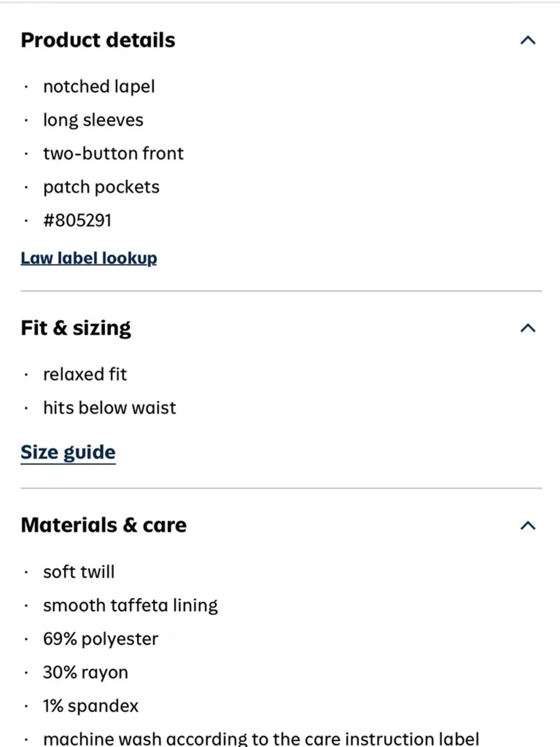Screen dimensions: 560x747
Task: Click the notched lapel list item
Action: pos(99,86)
